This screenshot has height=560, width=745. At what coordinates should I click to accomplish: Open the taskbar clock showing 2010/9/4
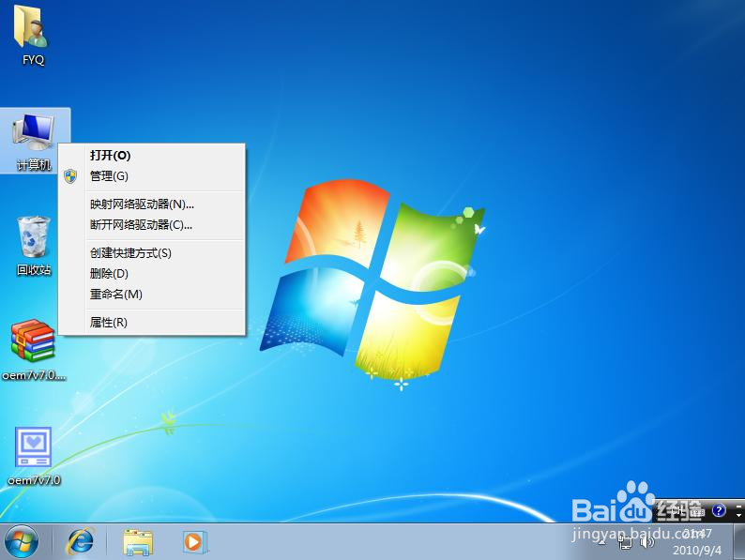coord(697,542)
